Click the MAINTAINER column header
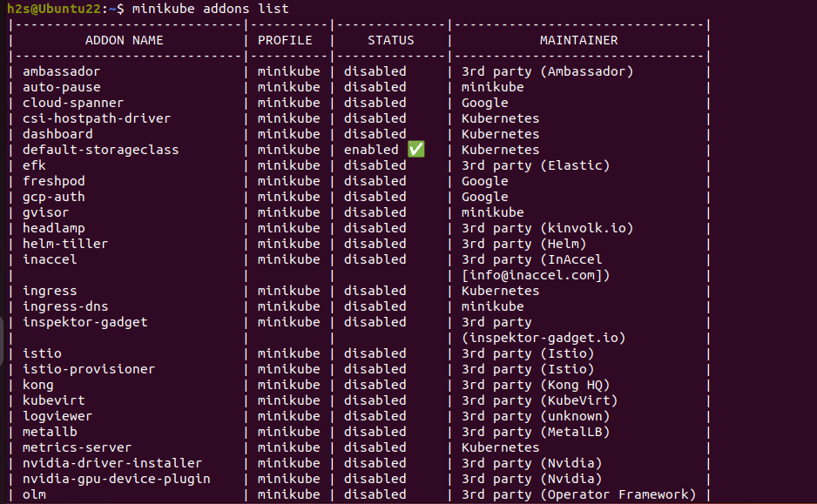The width and height of the screenshot is (817, 504). [x=578, y=40]
